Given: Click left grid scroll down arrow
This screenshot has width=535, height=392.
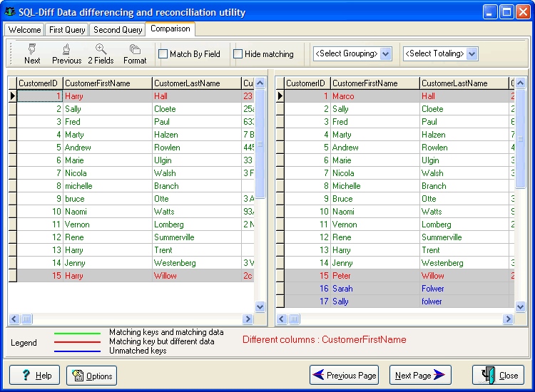Looking at the screenshot, I should point(260,306).
